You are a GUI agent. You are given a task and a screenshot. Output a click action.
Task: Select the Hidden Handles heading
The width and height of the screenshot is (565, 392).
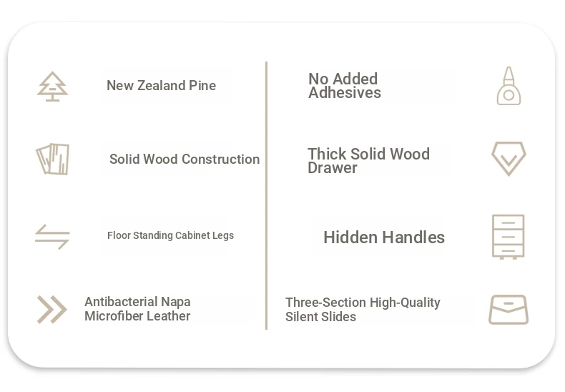pos(384,237)
